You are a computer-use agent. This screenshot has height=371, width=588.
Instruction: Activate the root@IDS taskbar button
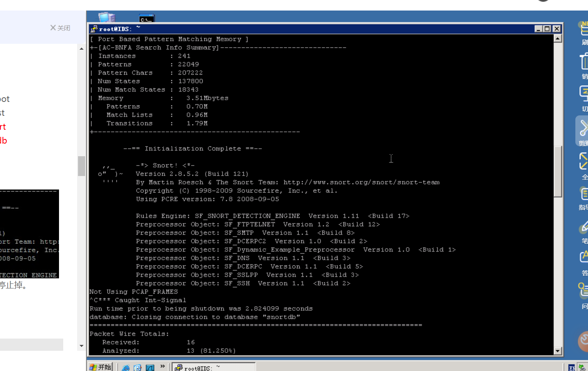pyautogui.click(x=214, y=367)
